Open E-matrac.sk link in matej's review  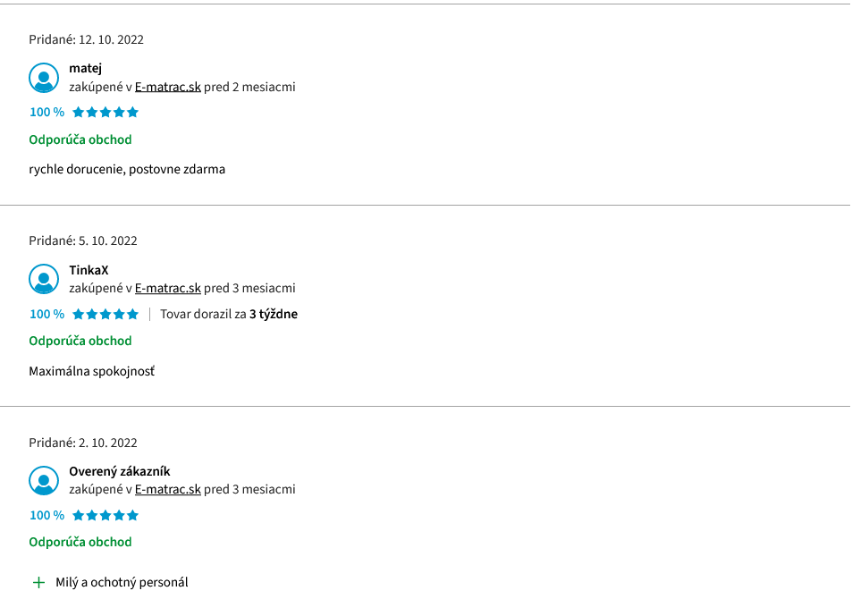[168, 87]
